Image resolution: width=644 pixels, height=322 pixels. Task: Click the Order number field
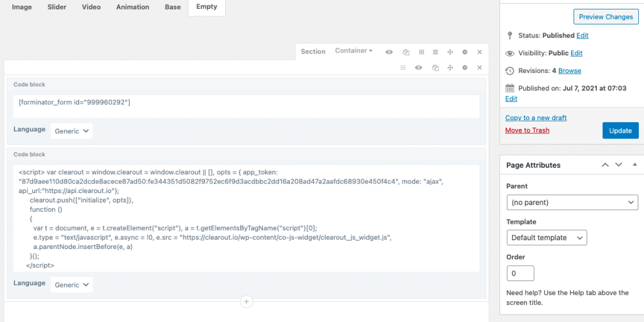click(520, 273)
